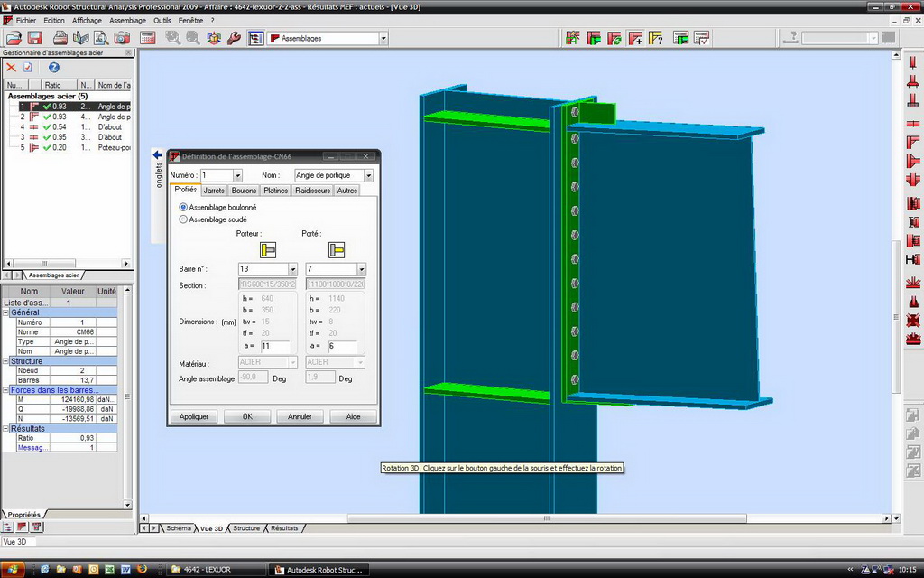Click the Firefox icon in the taskbar
924x578 pixels.
click(x=141, y=570)
